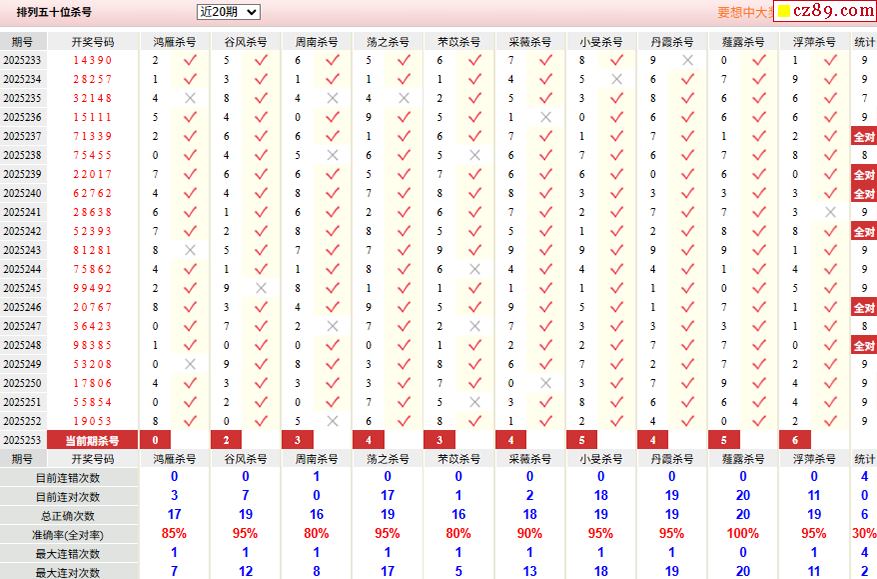The width and height of the screenshot is (877, 579).
Task: Click the 目前连对次数 row label
Action: [x=68, y=497]
